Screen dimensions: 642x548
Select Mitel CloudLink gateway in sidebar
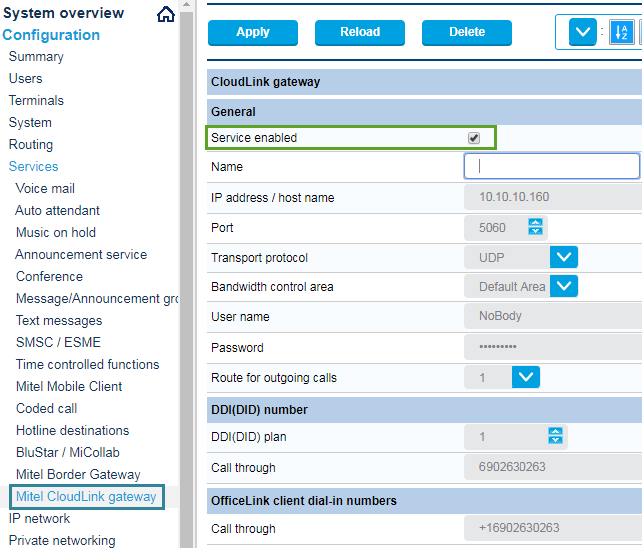tap(86, 496)
